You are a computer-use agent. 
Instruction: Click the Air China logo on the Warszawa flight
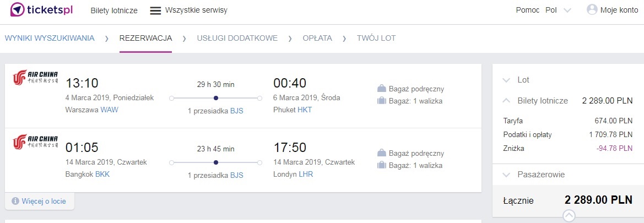tap(35, 77)
